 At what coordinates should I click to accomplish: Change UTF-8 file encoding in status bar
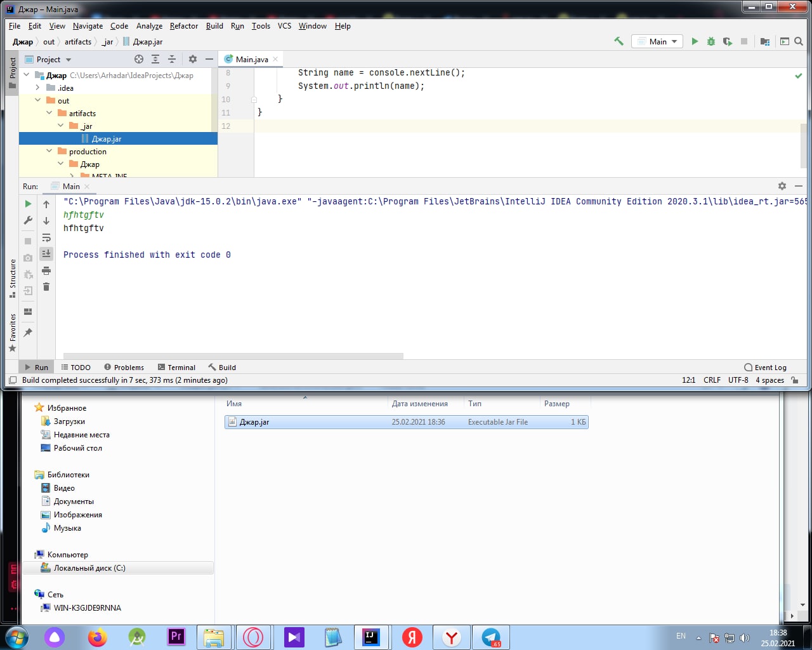(738, 380)
